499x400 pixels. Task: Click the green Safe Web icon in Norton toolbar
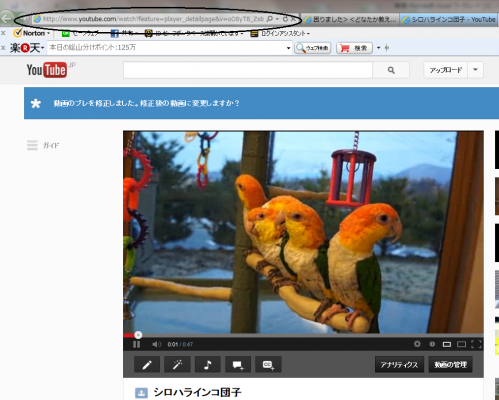coord(66,33)
